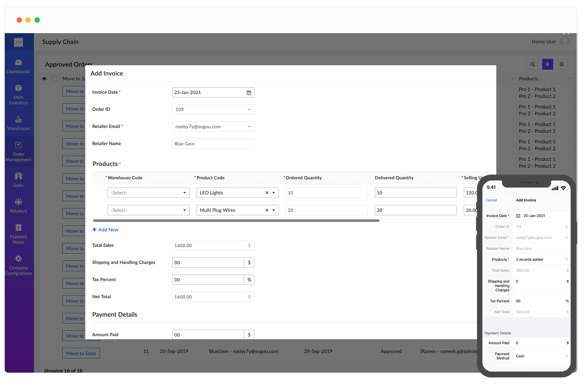Viewport: 588px width, 387px height.
Task: Open Main Inventory in the sidebar
Action: tap(18, 95)
